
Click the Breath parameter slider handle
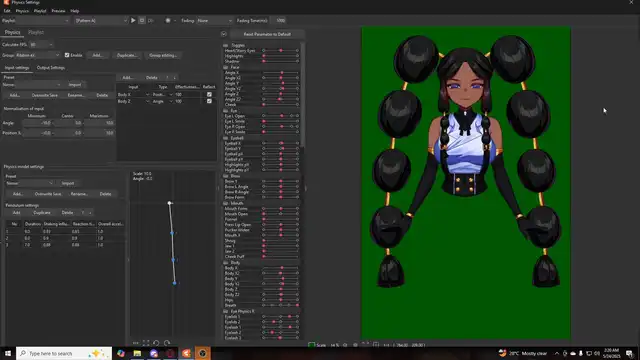click(297, 305)
